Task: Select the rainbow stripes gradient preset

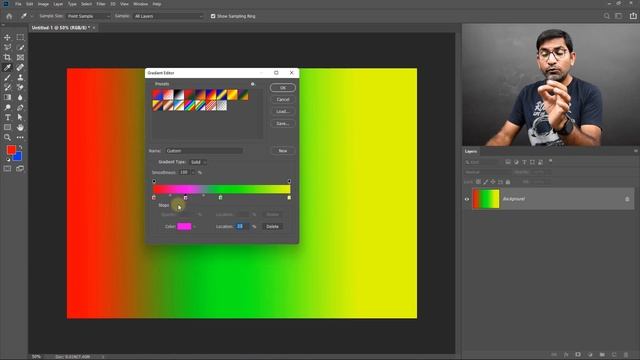Action: point(189,106)
